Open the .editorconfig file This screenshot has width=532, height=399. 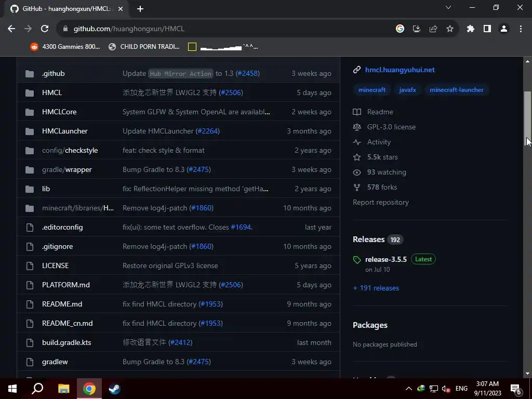click(x=62, y=228)
